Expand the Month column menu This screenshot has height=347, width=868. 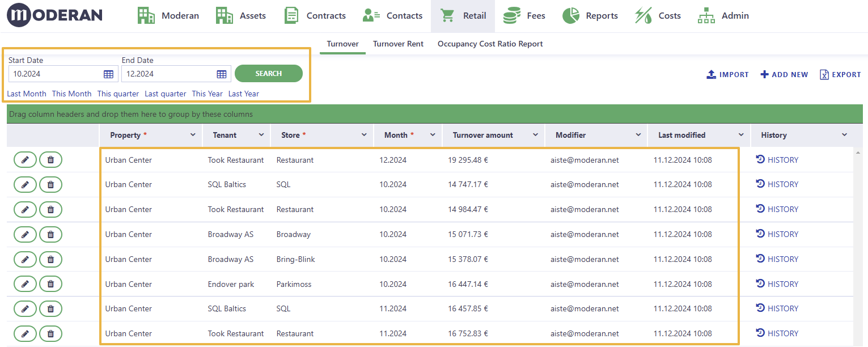tap(433, 135)
